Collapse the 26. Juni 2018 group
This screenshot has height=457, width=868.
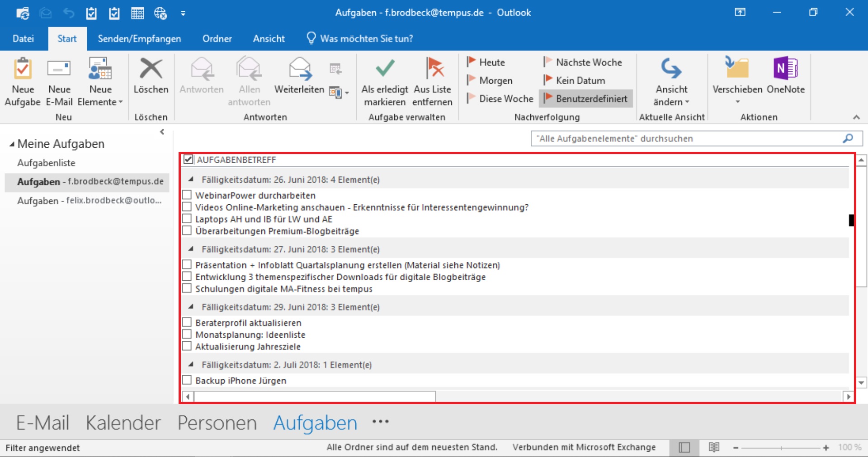click(x=191, y=179)
